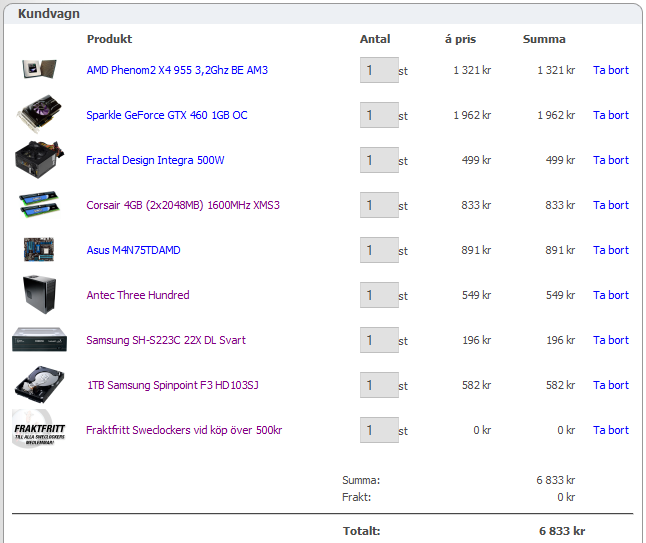Remove Antec Three Hundred via Ta bort

click(611, 295)
